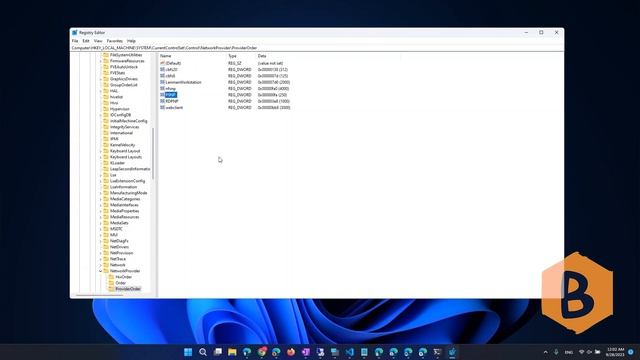The width and height of the screenshot is (640, 360).
Task: Select the IntegrityServices key
Action: pos(124,127)
